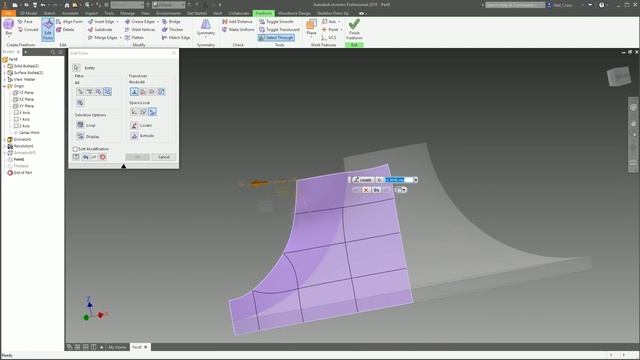Click the distance value field in mini-toolbar
The width and height of the screenshot is (640, 360).
tap(399, 180)
